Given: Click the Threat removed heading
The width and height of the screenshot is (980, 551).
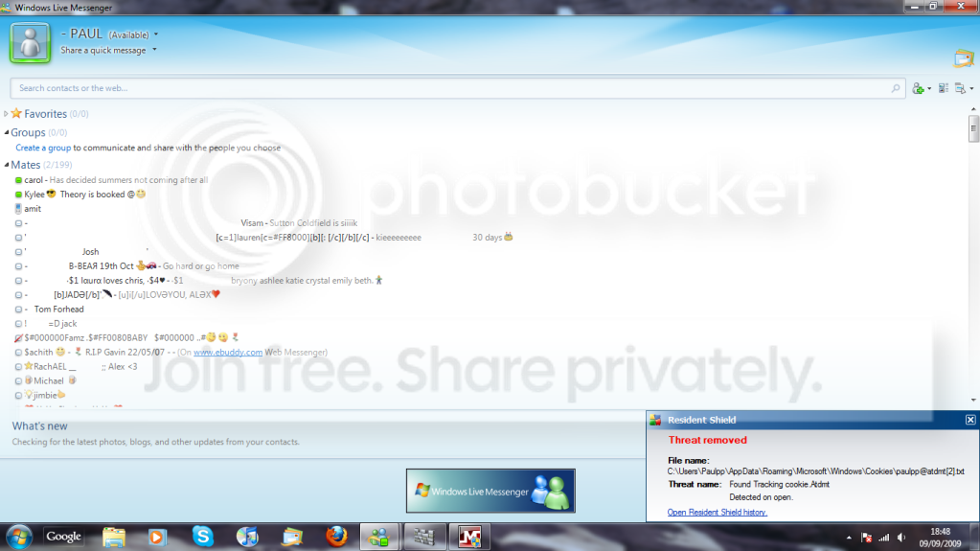Looking at the screenshot, I should pos(708,440).
